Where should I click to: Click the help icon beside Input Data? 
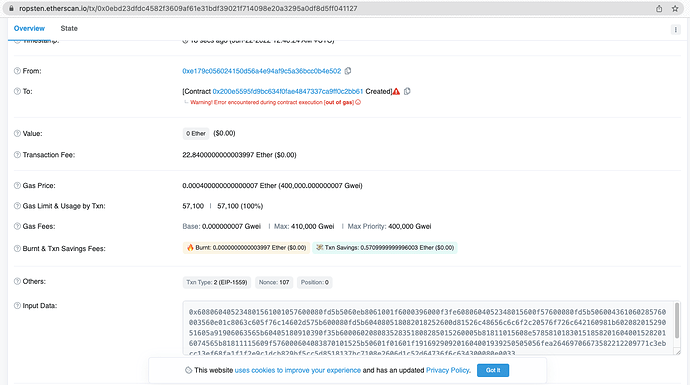tap(17, 306)
